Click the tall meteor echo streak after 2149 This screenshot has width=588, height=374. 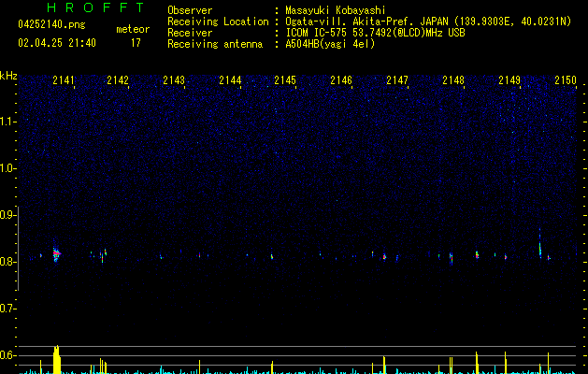tap(540, 244)
